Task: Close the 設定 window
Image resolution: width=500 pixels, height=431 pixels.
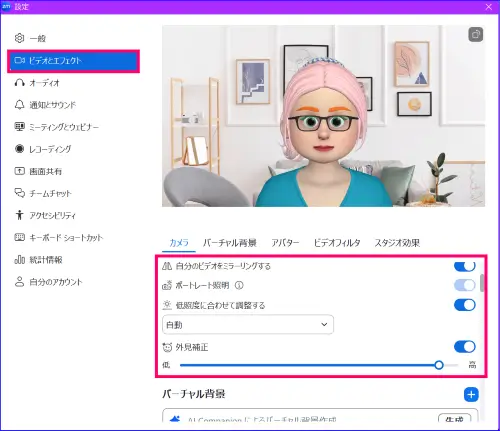Action: (489, 7)
